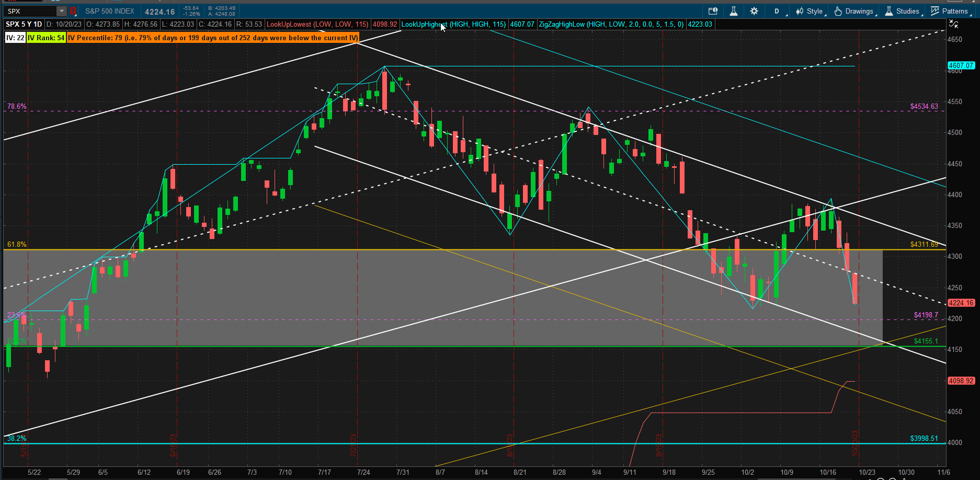Click the 4050 price axis label
Screen dimensions: 980x480
pos(955,412)
